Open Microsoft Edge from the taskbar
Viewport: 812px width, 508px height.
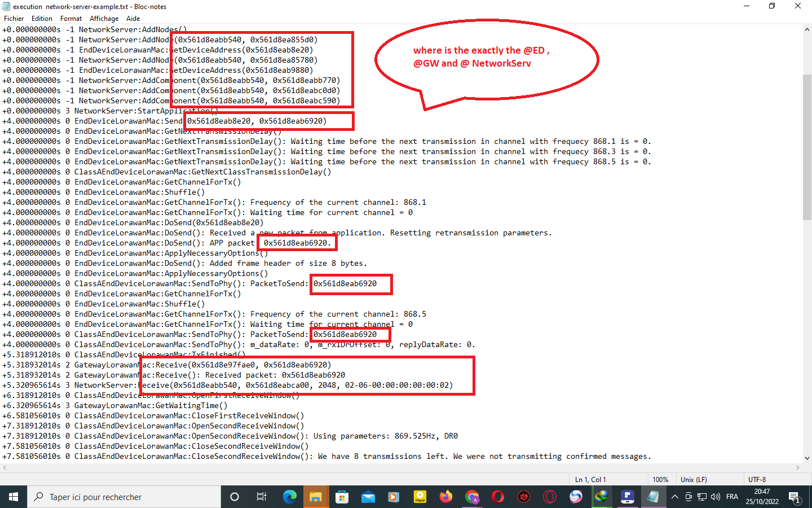(x=289, y=497)
